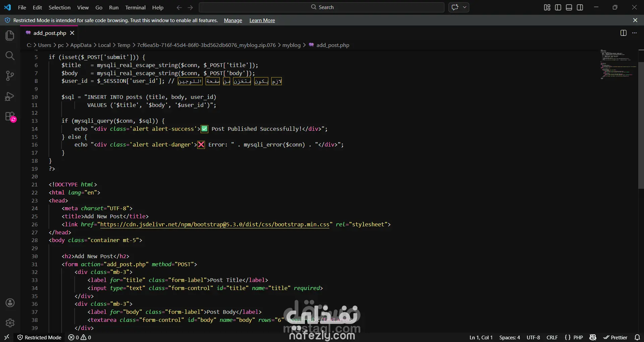Screen dimensions: 644x342
Task: Click line number 31 in gutter
Action: pos(35,264)
